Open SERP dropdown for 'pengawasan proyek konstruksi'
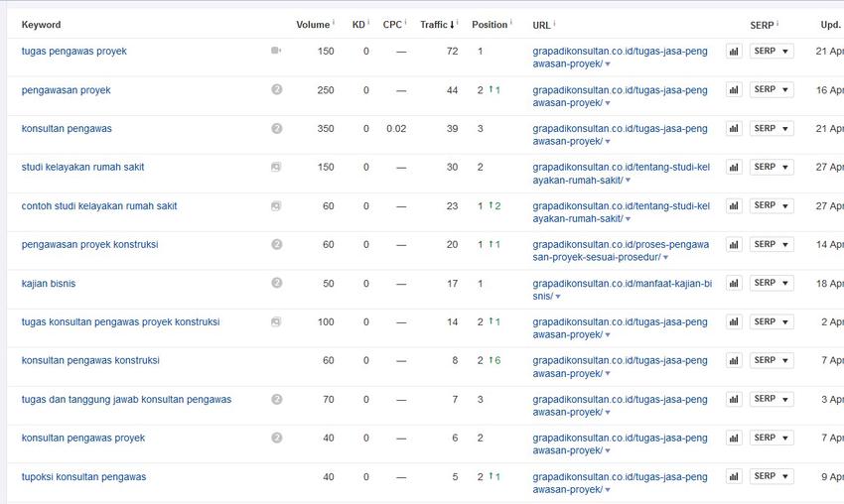The image size is (844, 504). (772, 245)
